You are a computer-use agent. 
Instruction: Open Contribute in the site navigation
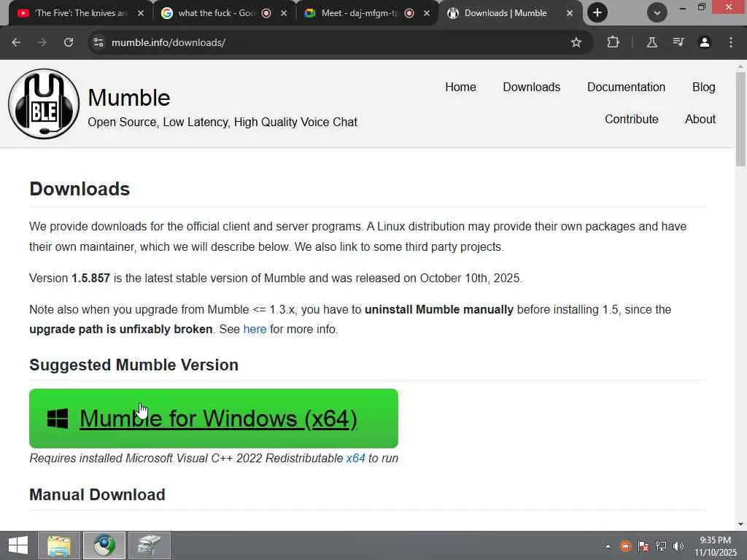[x=632, y=119]
